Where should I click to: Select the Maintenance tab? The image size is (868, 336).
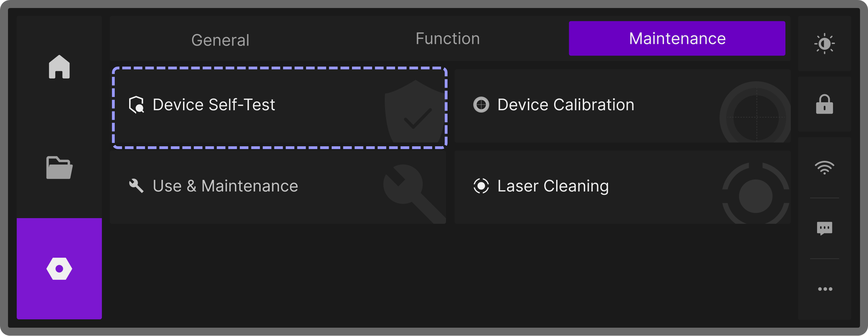[677, 38]
